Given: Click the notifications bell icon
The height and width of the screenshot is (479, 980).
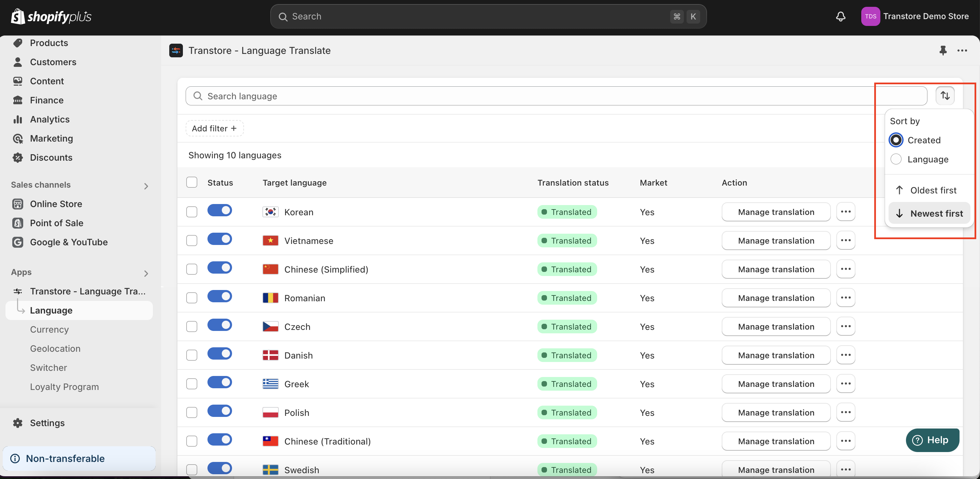Looking at the screenshot, I should click(x=840, y=16).
